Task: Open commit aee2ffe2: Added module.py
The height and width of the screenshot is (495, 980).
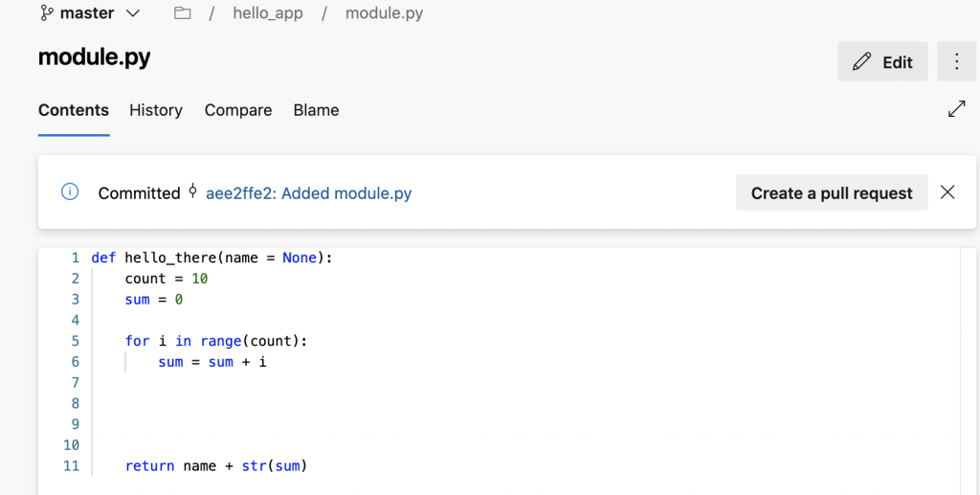Action: 308,193
